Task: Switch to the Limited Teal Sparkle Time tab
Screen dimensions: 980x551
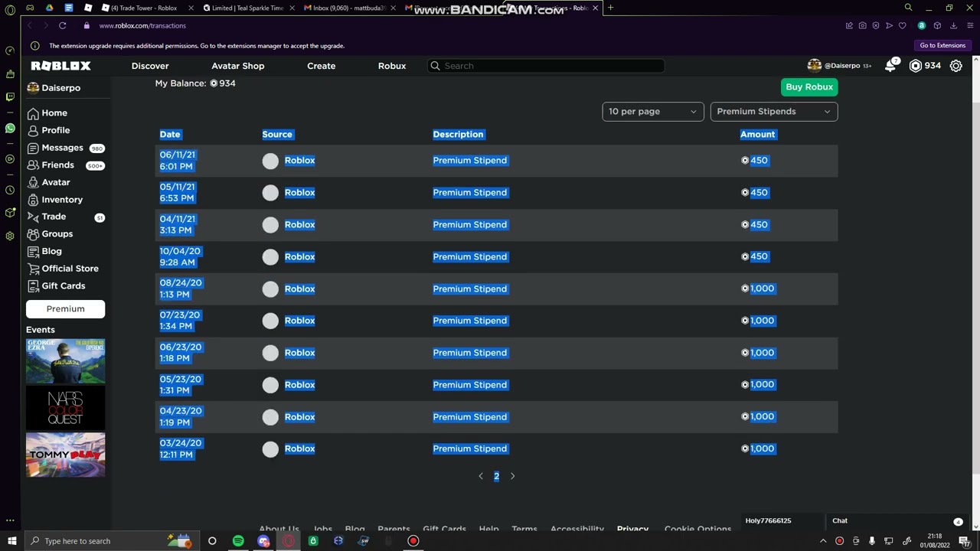Action: point(247,8)
